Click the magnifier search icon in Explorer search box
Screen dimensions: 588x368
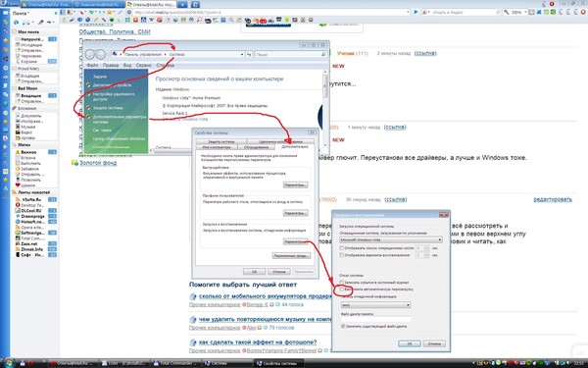(x=323, y=54)
